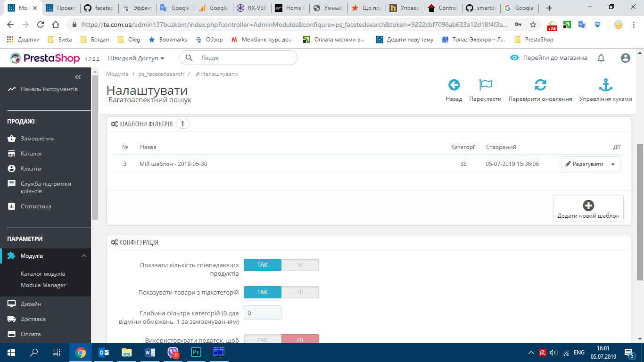Click the Google Translate extension icon
Viewport: 644px width, 362px height.
pos(582,25)
